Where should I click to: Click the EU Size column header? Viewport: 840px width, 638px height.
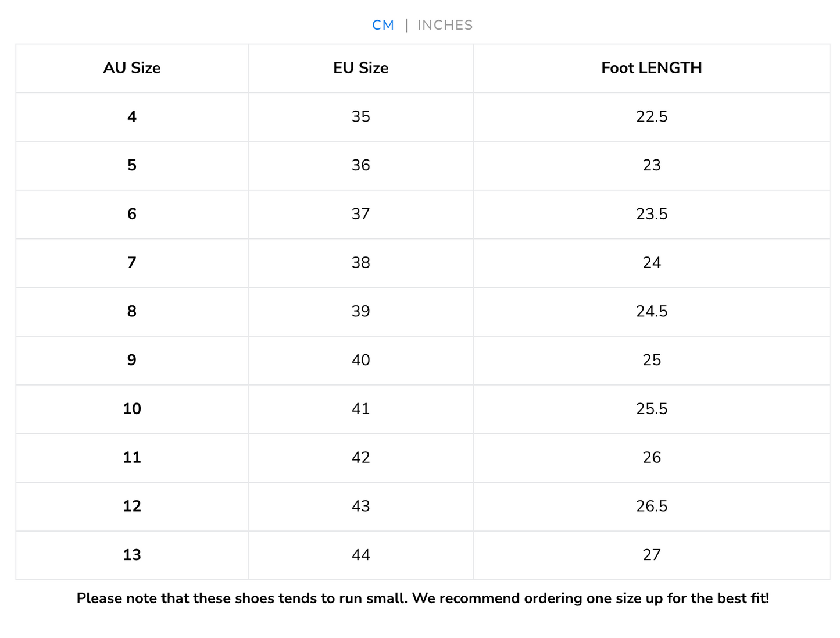pyautogui.click(x=360, y=68)
